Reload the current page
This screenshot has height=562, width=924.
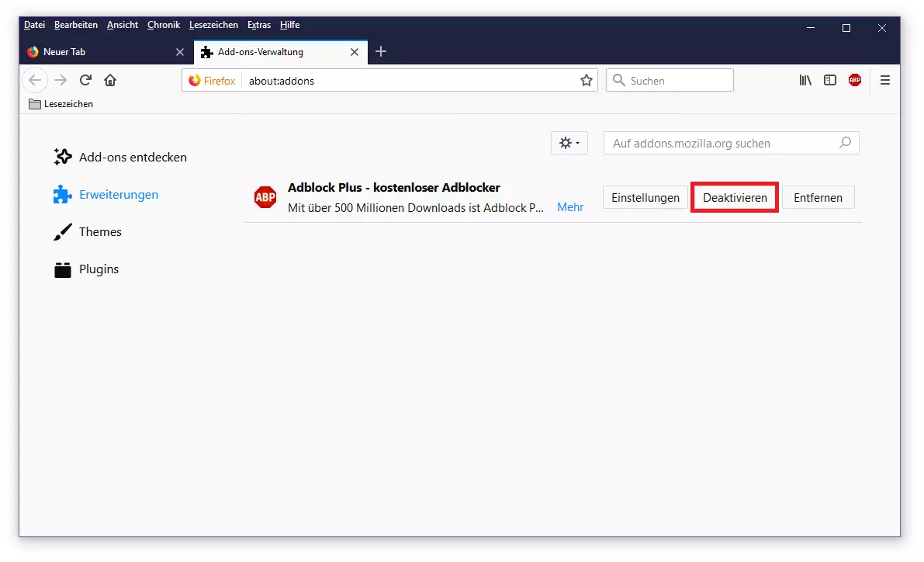coord(85,80)
